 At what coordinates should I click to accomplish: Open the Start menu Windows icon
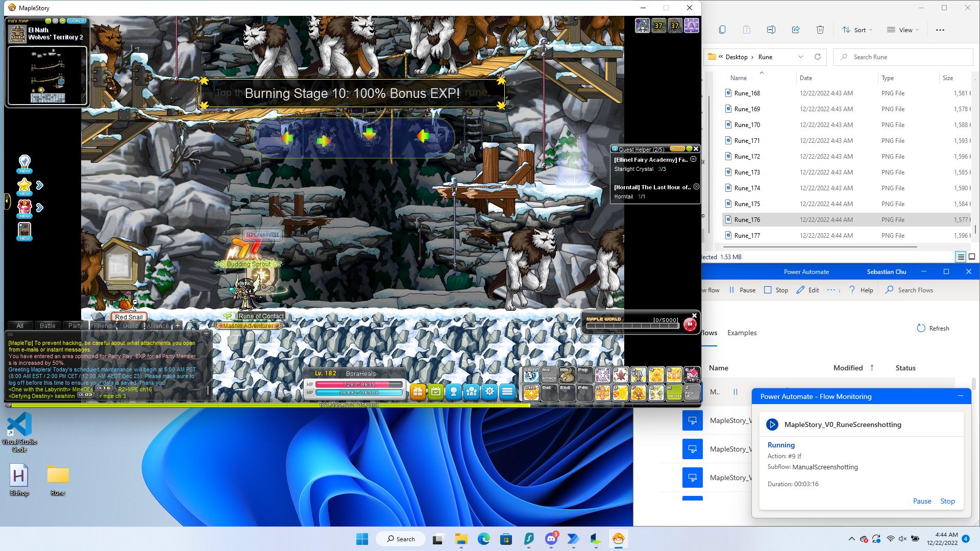[362, 539]
